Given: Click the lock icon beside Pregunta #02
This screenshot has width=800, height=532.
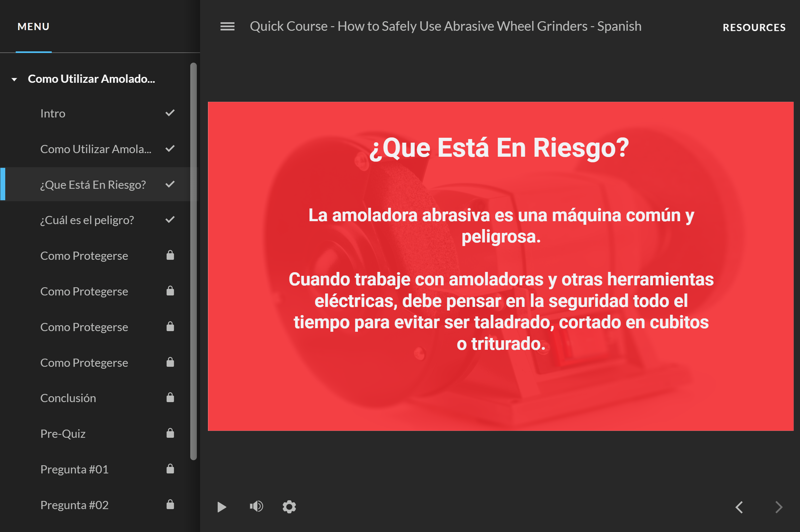Looking at the screenshot, I should click(x=170, y=504).
